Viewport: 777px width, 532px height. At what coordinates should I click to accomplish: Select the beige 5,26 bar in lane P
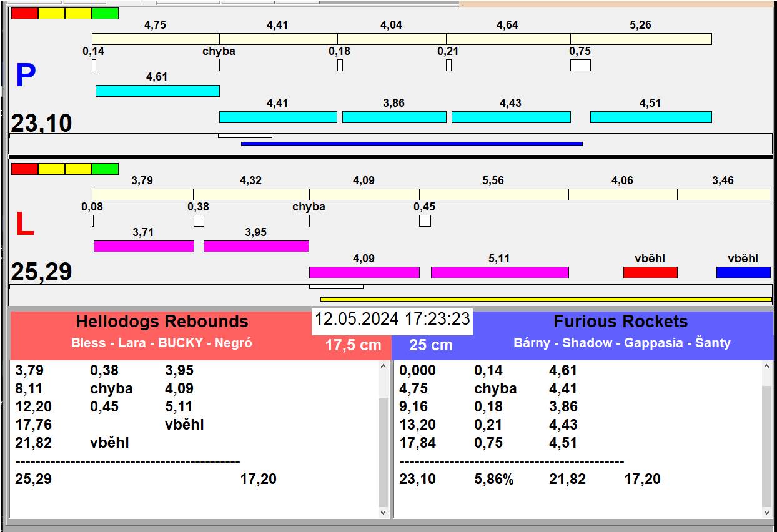click(641, 39)
